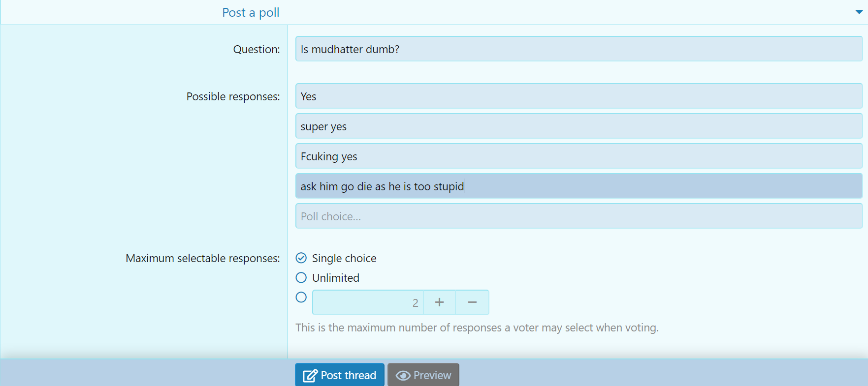Screen dimensions: 868x386
Task: Increase maximum responses with plus button
Action: click(x=440, y=302)
